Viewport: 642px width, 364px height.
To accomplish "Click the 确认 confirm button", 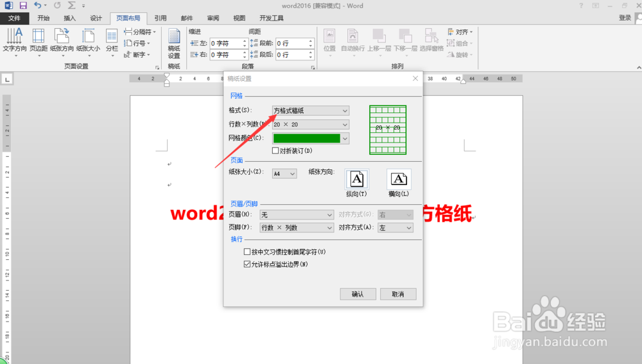I will coord(358,294).
